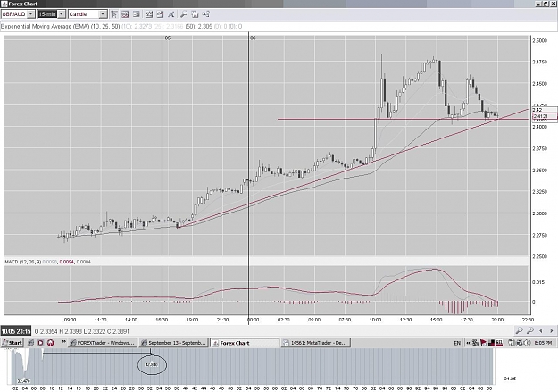The width and height of the screenshot is (558, 392).
Task: Select the cursor pointer tool in toolbar
Action: 114,14
